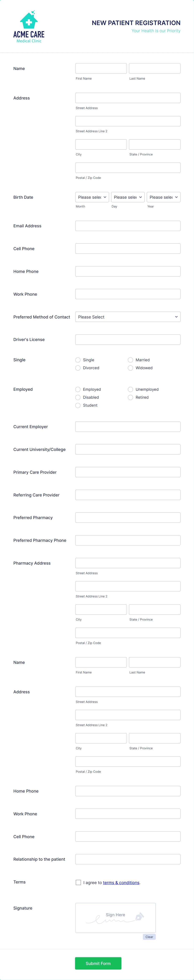This screenshot has height=980, width=194.
Task: Clear the signature field
Action: [x=149, y=937]
